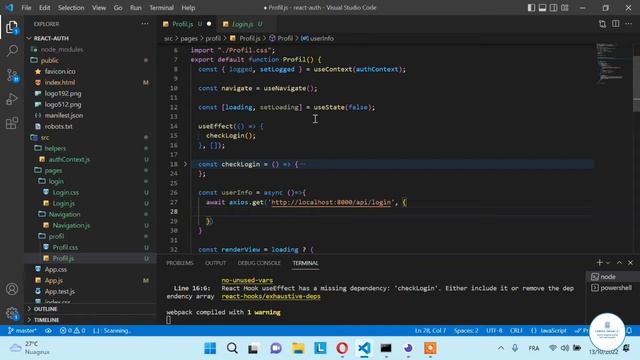Open authContext.js in explorer

pos(69,160)
